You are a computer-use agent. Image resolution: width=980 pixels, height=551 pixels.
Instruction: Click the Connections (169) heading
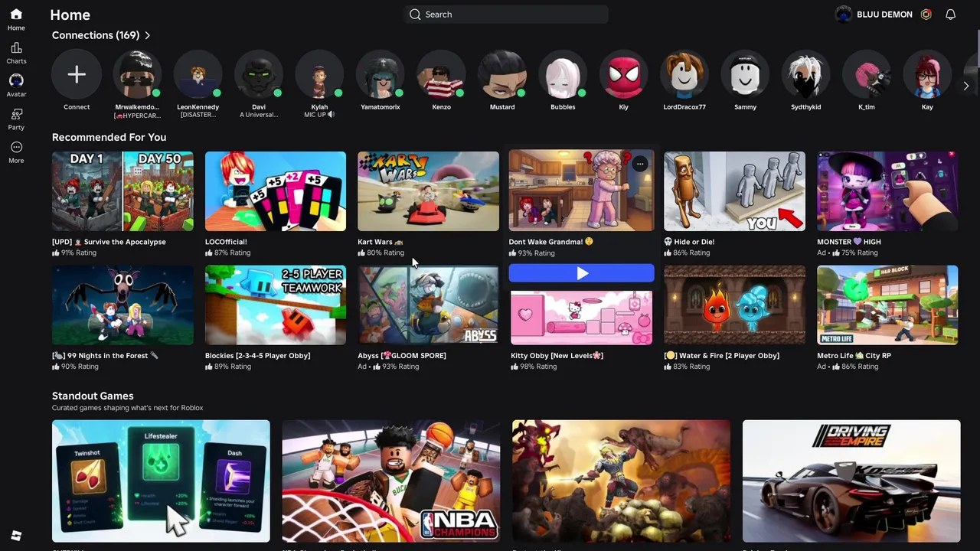[96, 35]
